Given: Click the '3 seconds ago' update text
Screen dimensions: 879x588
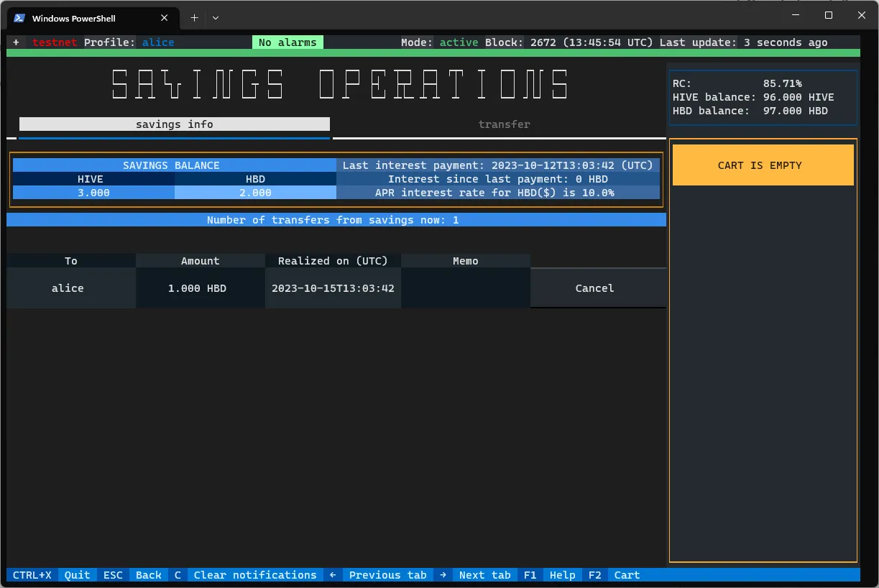Looking at the screenshot, I should [786, 42].
